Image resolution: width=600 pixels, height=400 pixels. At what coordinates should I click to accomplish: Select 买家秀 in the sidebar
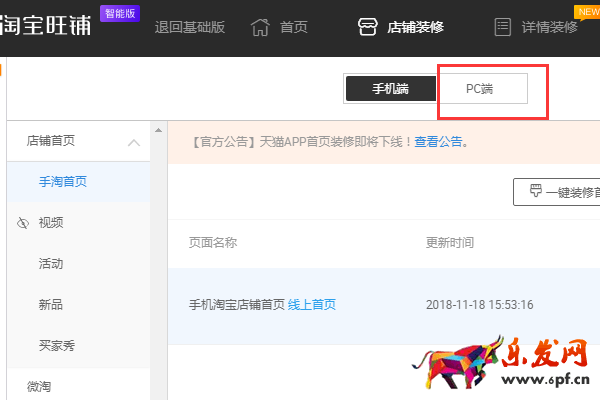click(x=57, y=345)
